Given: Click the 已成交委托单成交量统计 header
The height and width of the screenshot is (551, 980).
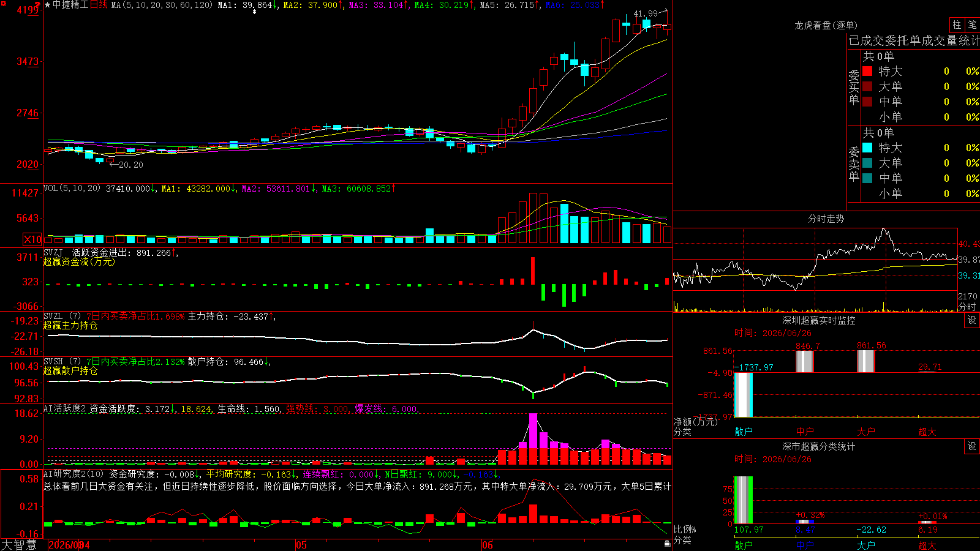Looking at the screenshot, I should coord(914,40).
